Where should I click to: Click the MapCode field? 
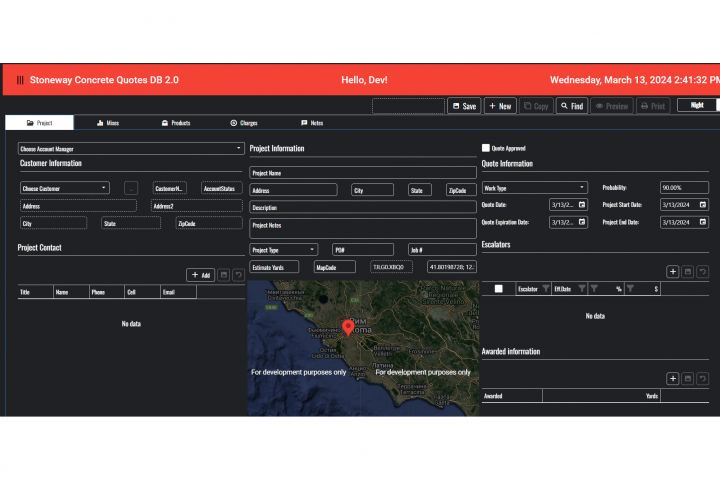pos(335,267)
